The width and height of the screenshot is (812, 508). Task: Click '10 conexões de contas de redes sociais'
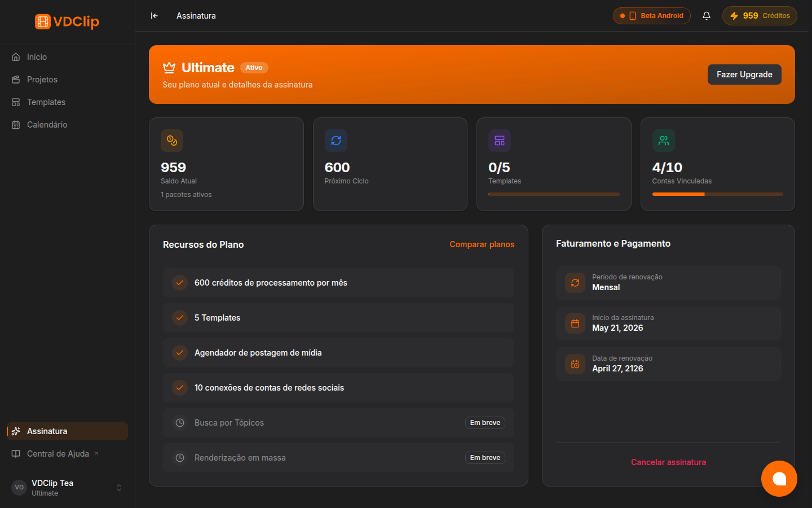click(x=269, y=388)
